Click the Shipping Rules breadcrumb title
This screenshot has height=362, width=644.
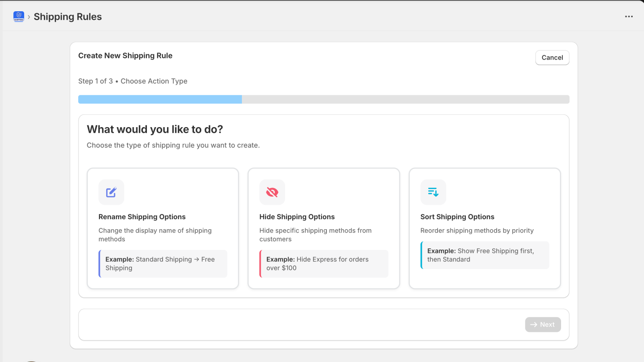click(68, 17)
